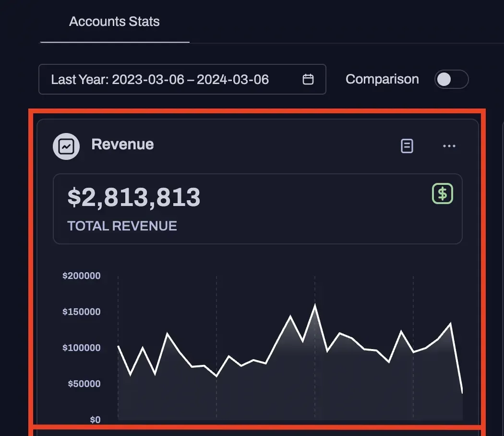Click the first data point of revenue line
The width and height of the screenshot is (504, 436).
[118, 346]
